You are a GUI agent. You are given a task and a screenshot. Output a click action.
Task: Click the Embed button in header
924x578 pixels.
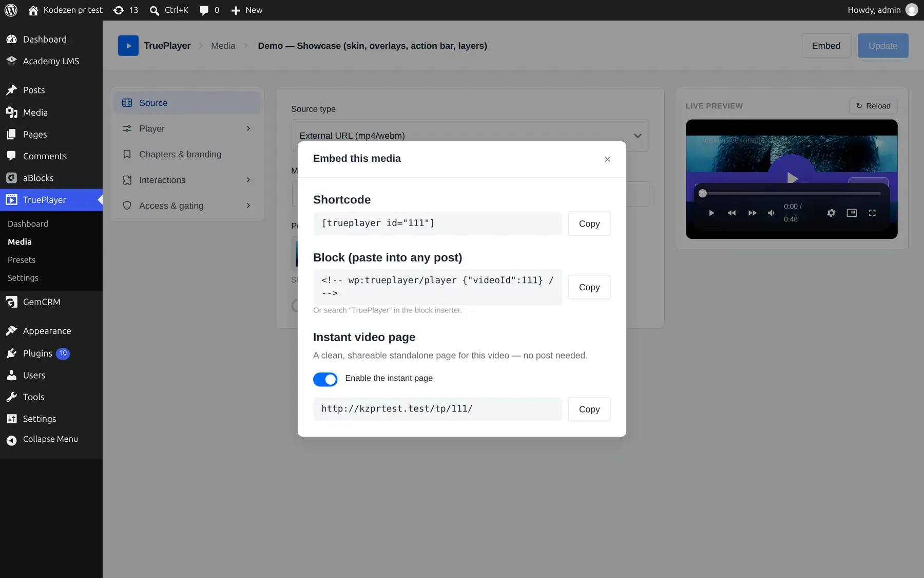pos(826,46)
